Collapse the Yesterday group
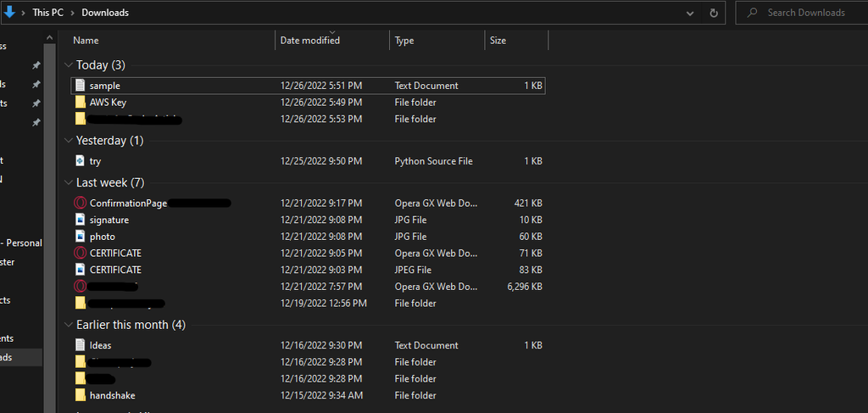This screenshot has width=868, height=413. [68, 141]
